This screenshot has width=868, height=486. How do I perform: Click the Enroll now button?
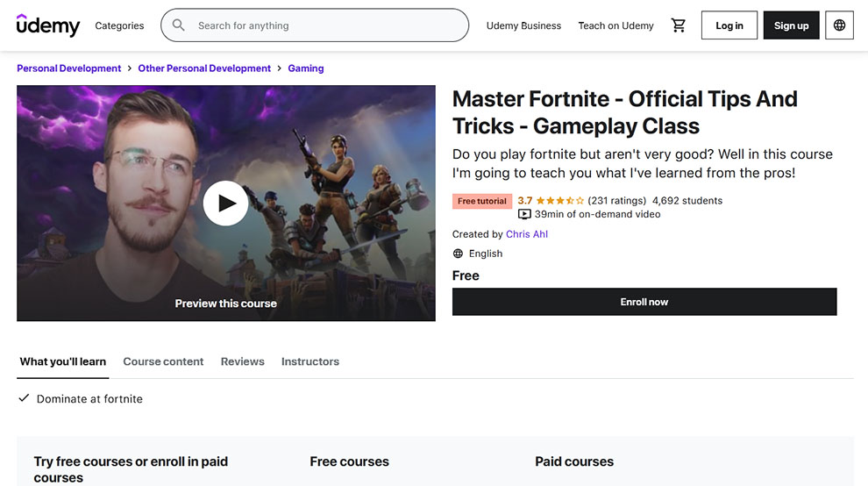644,302
